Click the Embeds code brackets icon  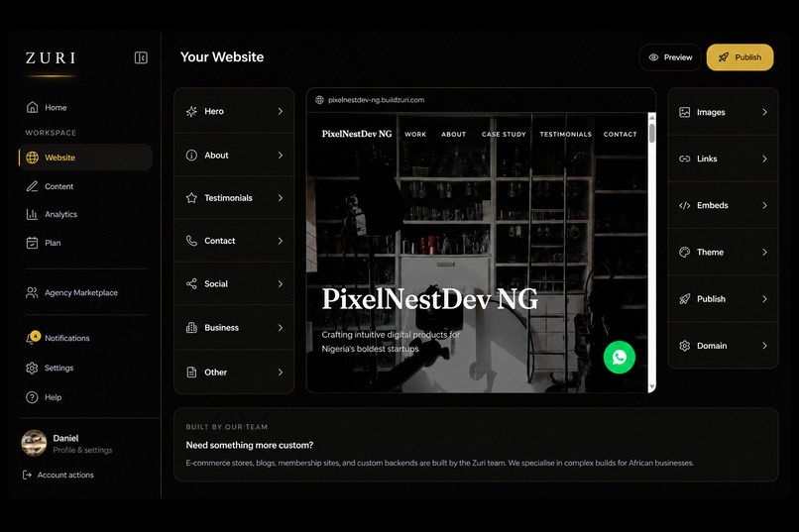coord(685,205)
